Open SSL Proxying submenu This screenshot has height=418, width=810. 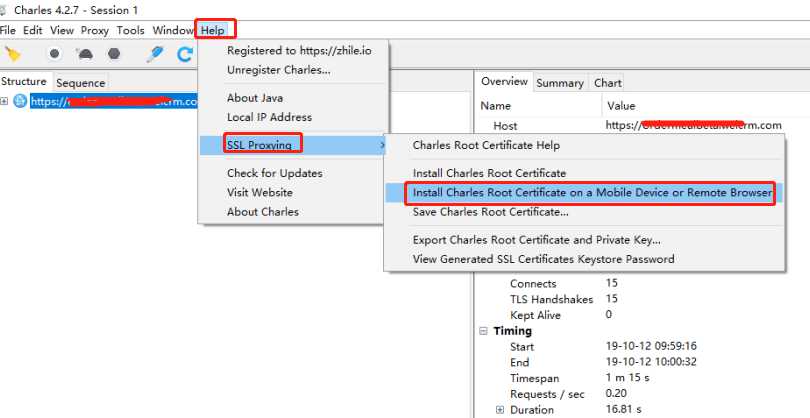tap(293, 145)
